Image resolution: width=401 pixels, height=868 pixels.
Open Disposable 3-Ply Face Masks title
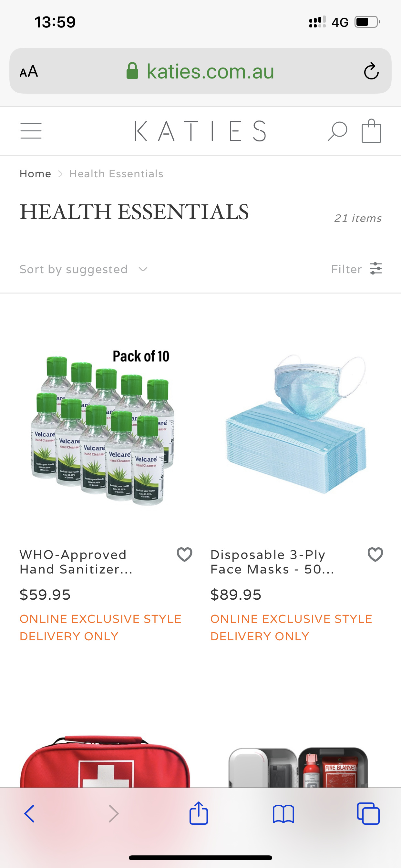pyautogui.click(x=272, y=562)
